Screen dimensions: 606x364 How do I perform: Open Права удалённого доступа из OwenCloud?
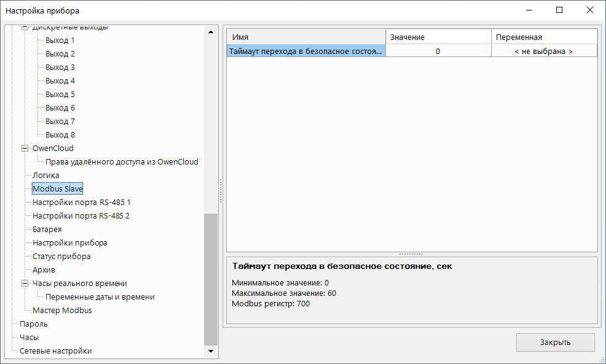pyautogui.click(x=122, y=162)
